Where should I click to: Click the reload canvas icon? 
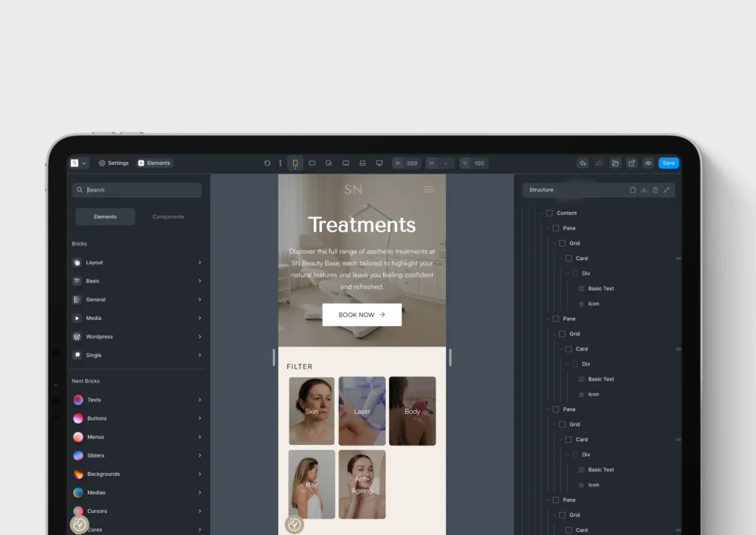[x=267, y=163]
